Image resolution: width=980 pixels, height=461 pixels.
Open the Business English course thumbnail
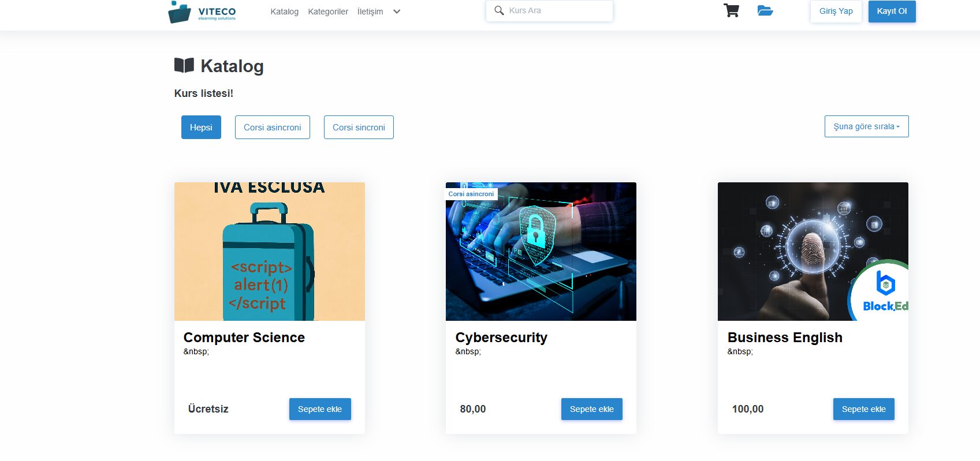(x=813, y=252)
